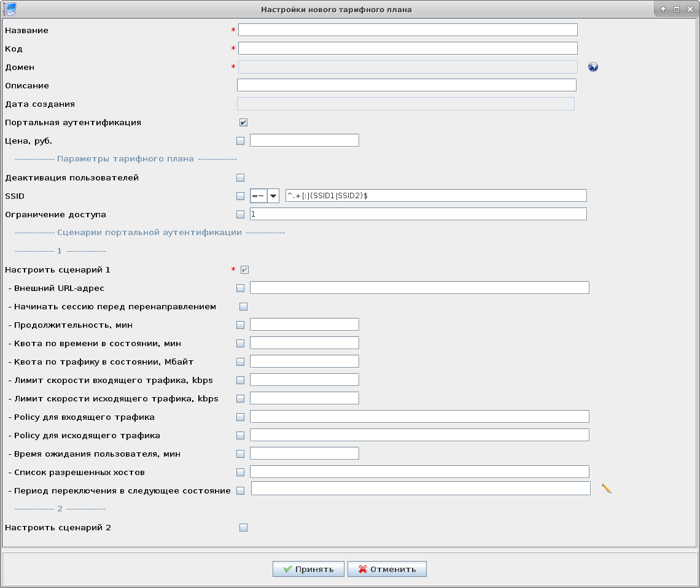Enable the Список разрешенных хостов checkbox
The image size is (700, 588).
tap(240, 473)
